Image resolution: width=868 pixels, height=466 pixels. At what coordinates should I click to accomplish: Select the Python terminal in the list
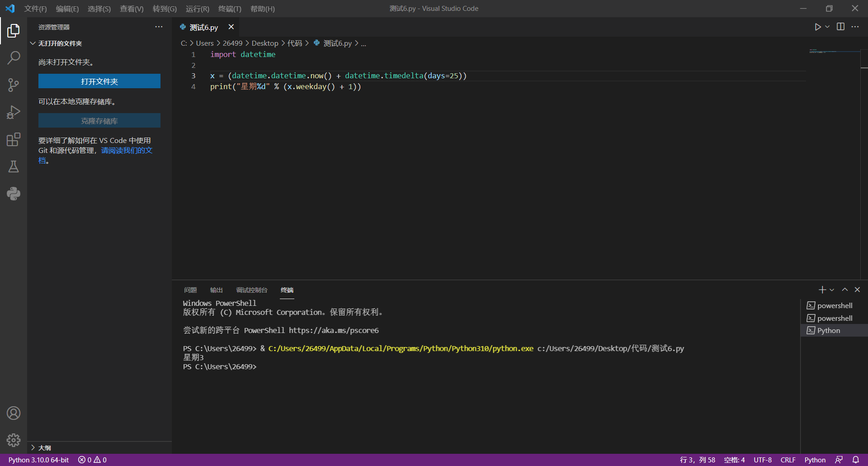[x=834, y=330]
